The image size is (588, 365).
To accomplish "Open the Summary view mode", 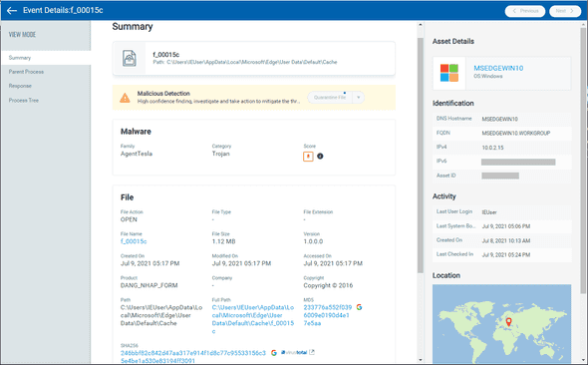I will [46, 58].
